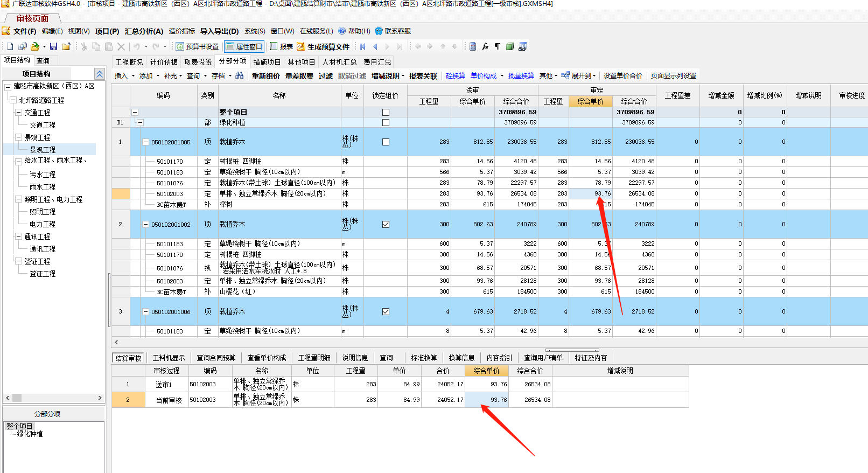Collapse 交通工程 parent tree node
This screenshot has height=473, width=868.
point(18,113)
